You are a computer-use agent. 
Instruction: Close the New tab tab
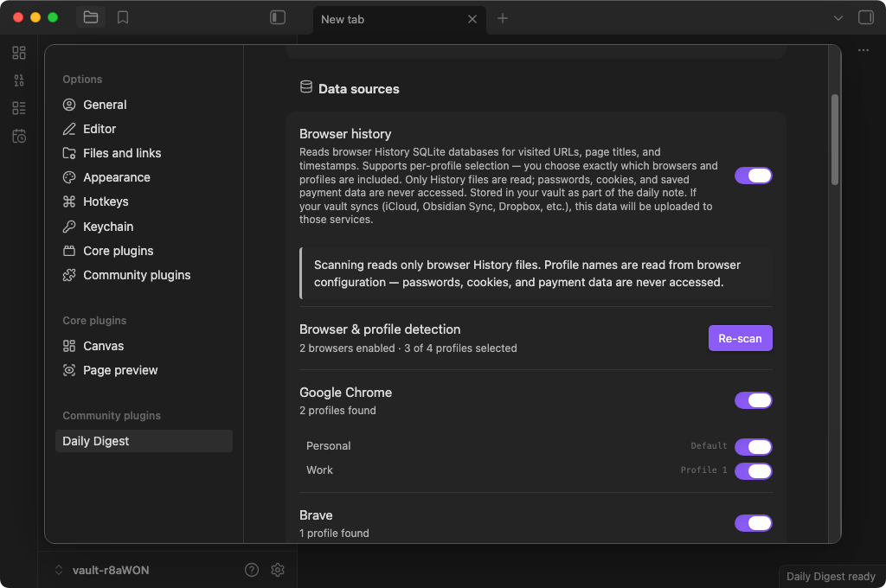[x=472, y=19]
